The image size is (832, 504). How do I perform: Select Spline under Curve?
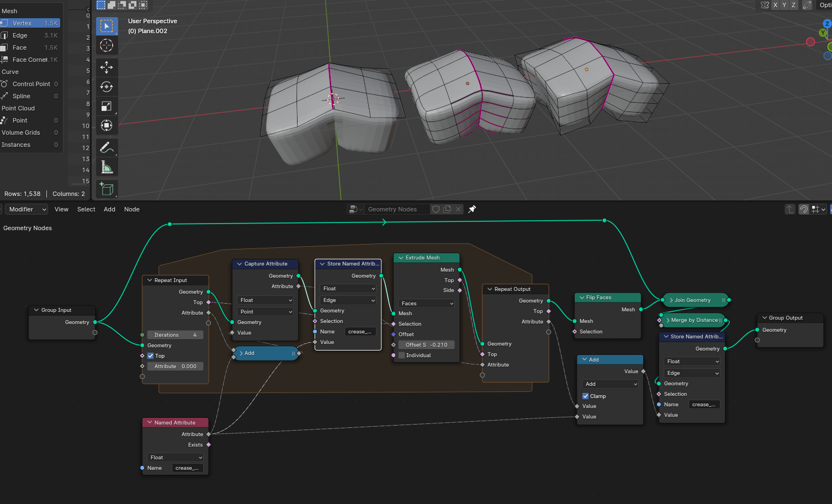[x=30, y=96]
